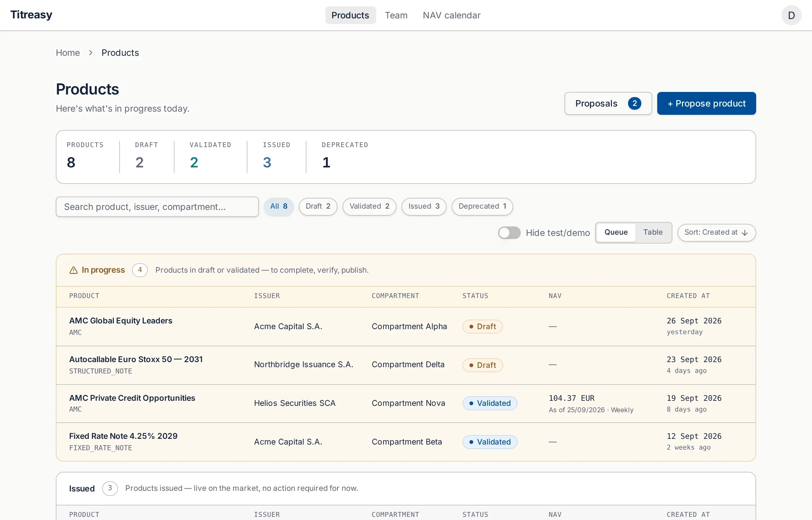Image resolution: width=812 pixels, height=520 pixels.
Task: Click the STATUS header in In progress table
Action: click(475, 296)
